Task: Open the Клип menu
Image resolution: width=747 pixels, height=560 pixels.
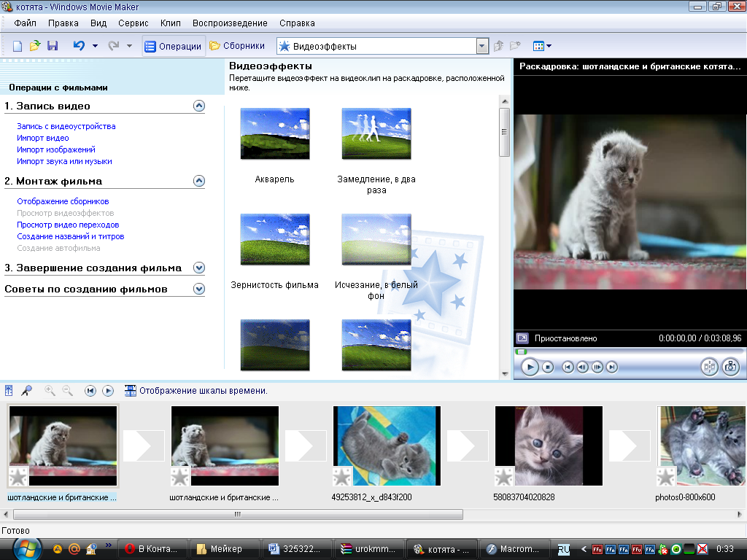Action: tap(170, 23)
